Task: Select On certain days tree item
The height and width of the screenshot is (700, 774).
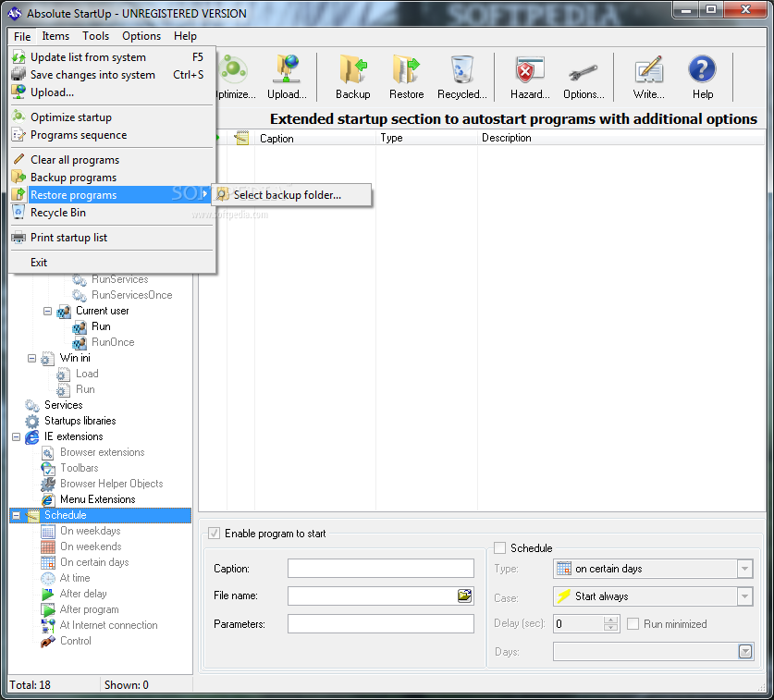Action: click(x=94, y=562)
